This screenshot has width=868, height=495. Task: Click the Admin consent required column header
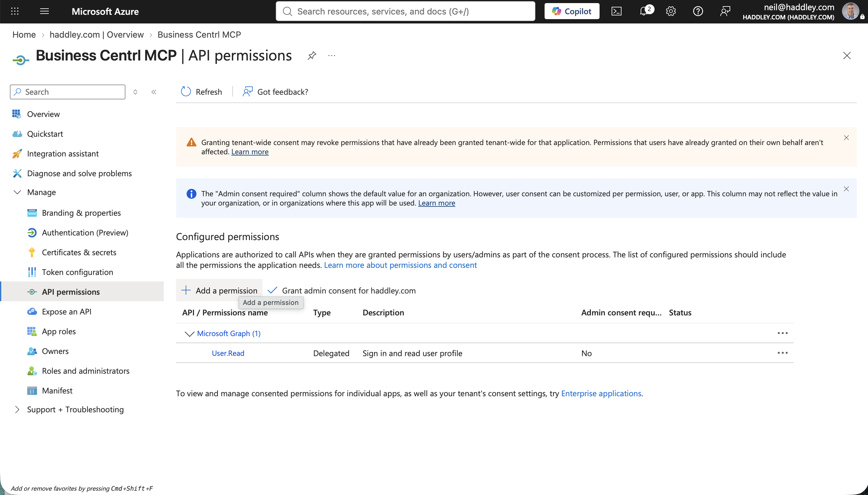coord(621,312)
